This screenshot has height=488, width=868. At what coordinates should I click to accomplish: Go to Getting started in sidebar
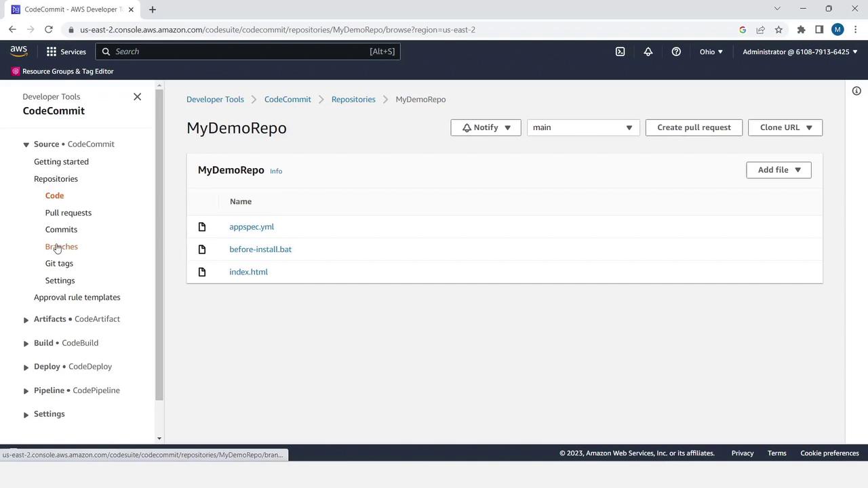61,162
